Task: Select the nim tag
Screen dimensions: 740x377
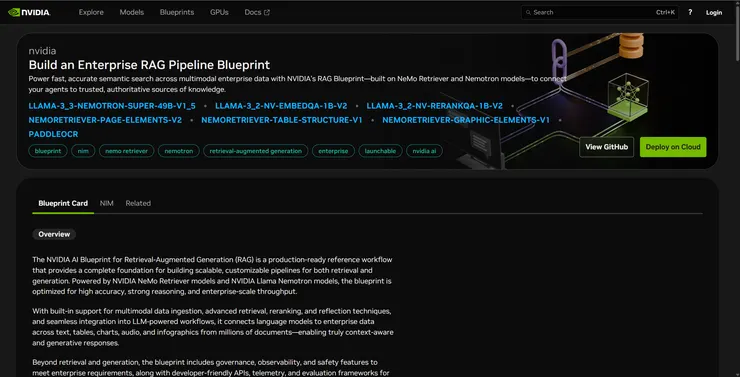Action: point(83,151)
